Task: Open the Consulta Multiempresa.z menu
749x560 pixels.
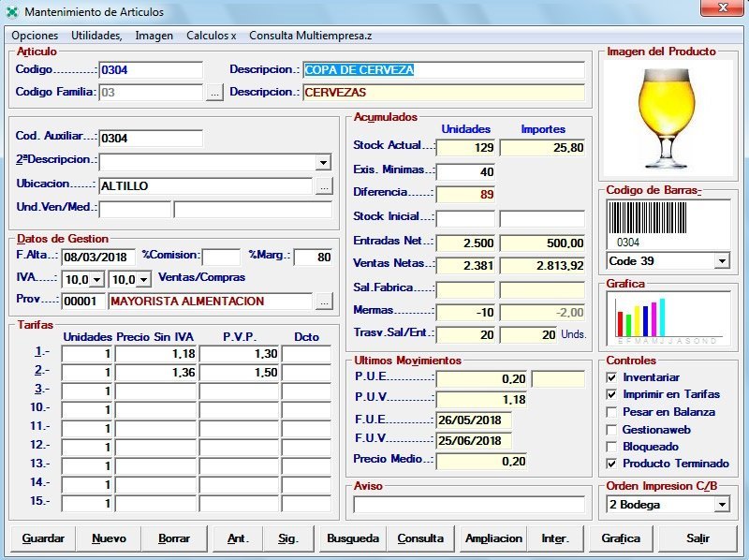Action: point(310,36)
